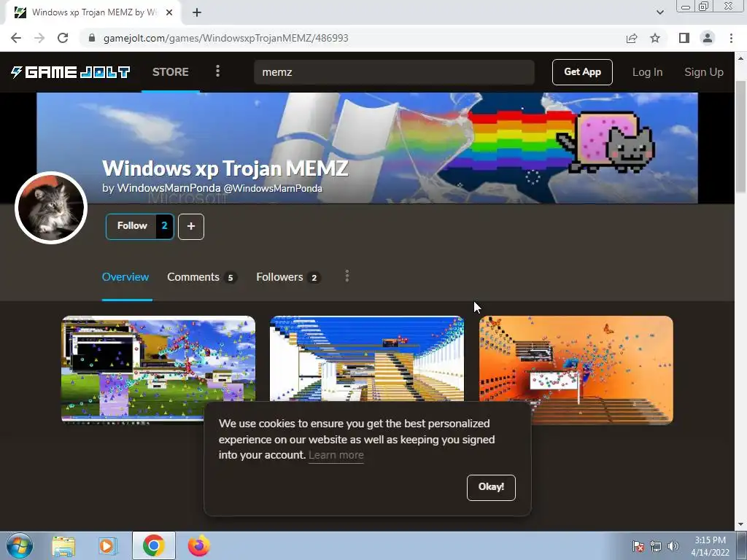This screenshot has height=560, width=747.
Task: Open the STORE section
Action: click(171, 72)
